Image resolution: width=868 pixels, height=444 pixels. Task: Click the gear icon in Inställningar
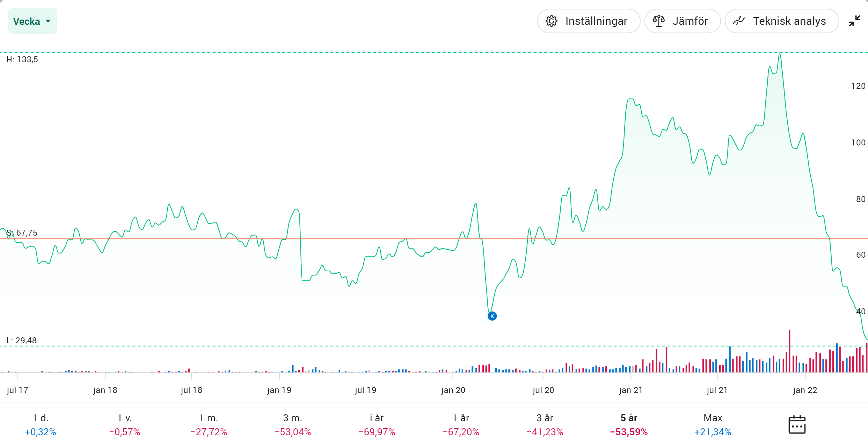pyautogui.click(x=552, y=21)
